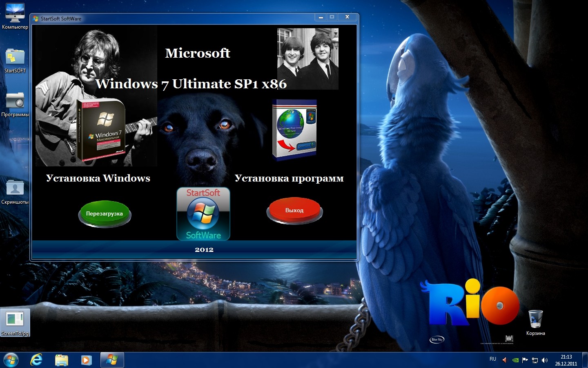Click the orange speaker tray icon
The height and width of the screenshot is (368, 588).
(x=505, y=360)
